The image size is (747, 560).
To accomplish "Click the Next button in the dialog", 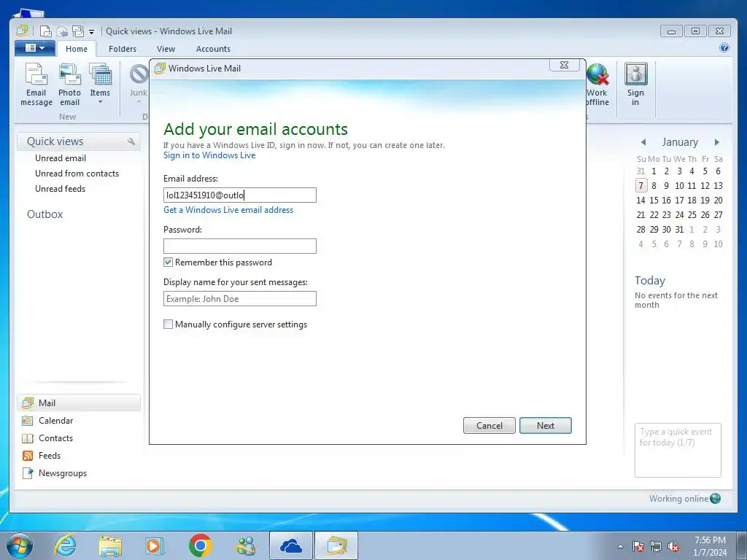I will coord(546,426).
